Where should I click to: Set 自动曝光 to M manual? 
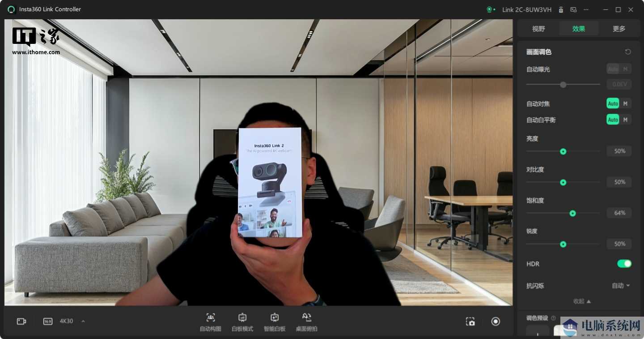[x=625, y=69]
